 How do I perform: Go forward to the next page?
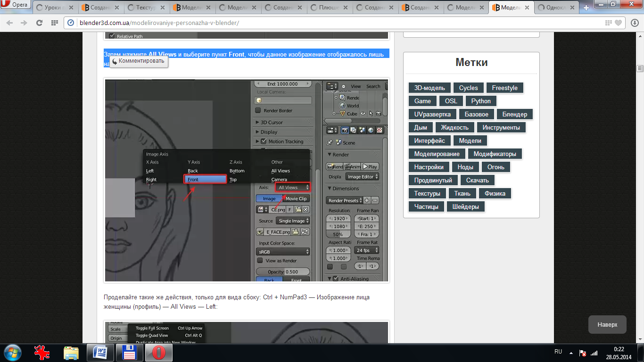tap(24, 23)
